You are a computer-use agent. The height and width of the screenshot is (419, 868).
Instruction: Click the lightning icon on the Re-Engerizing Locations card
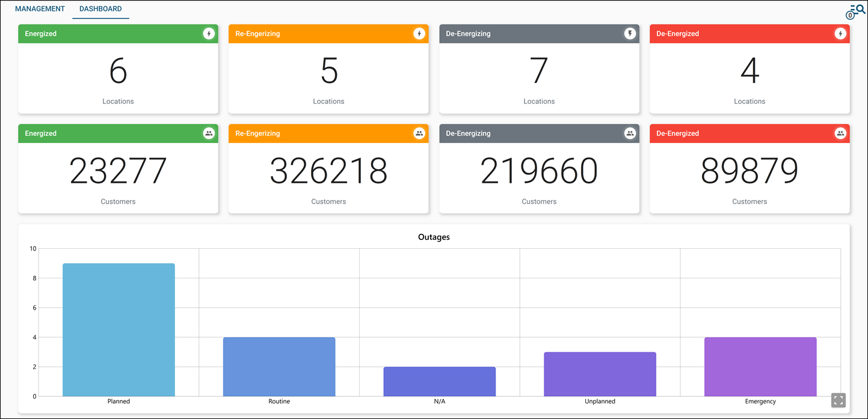pyautogui.click(x=419, y=34)
